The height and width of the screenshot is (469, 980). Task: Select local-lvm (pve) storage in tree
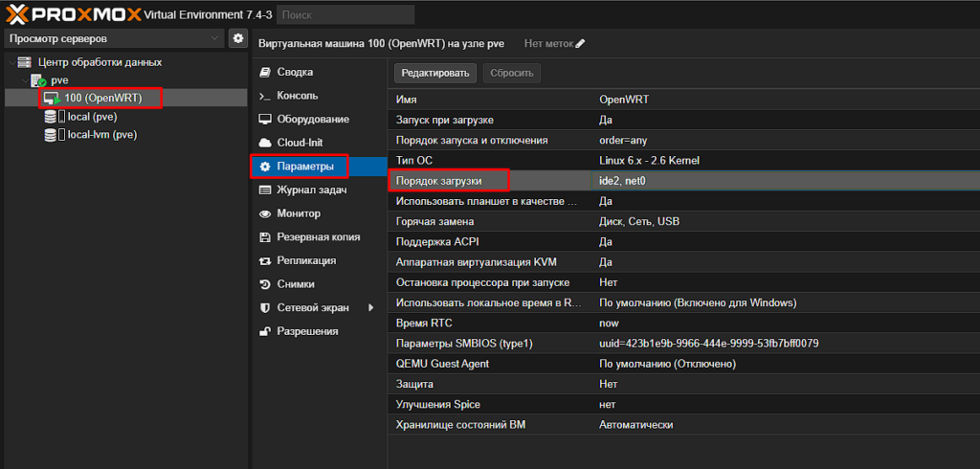(102, 134)
